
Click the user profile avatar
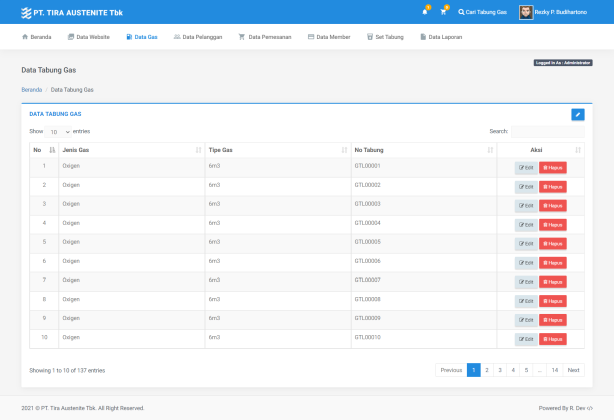pos(526,12)
